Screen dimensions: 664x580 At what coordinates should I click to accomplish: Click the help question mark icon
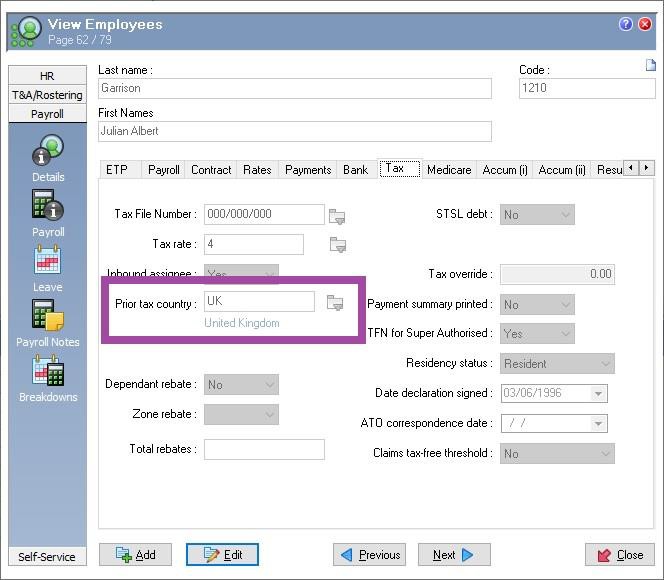[626, 25]
